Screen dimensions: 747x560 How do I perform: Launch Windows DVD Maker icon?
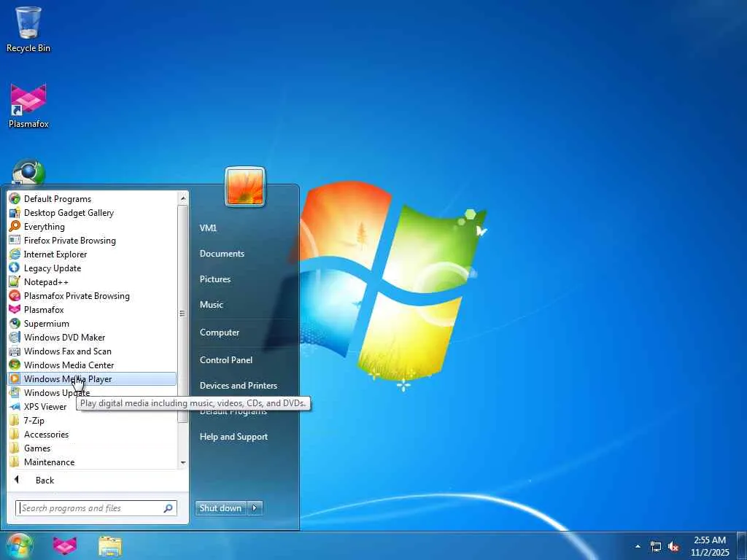pos(15,337)
